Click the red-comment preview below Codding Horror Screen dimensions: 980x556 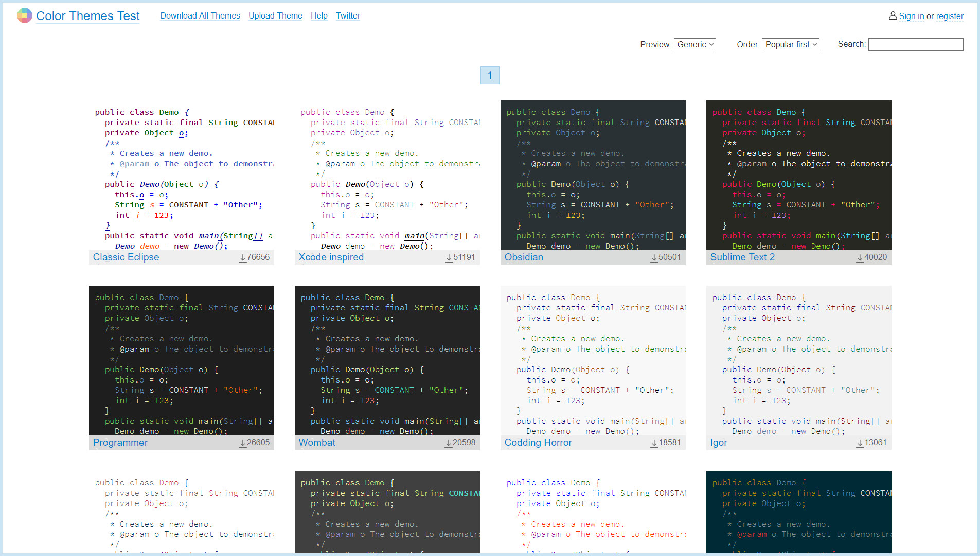pyautogui.click(x=593, y=512)
